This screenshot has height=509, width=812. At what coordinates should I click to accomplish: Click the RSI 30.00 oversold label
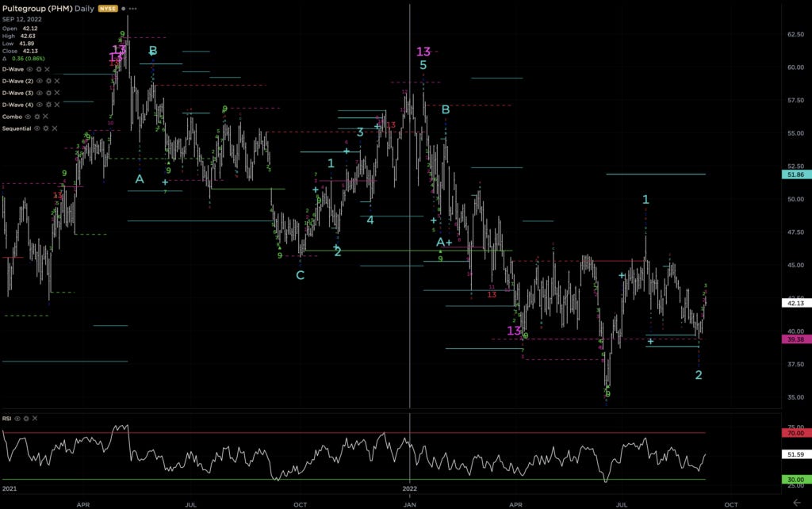click(796, 480)
